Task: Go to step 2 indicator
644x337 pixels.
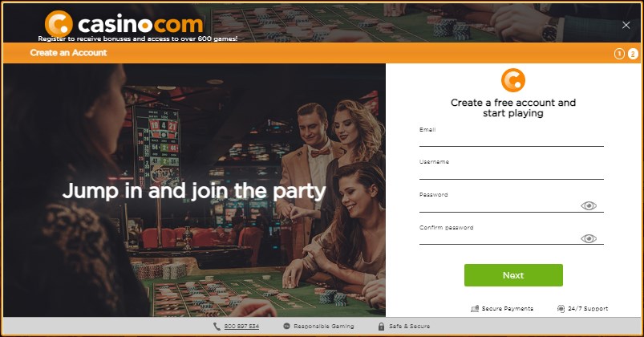Action: [x=633, y=54]
